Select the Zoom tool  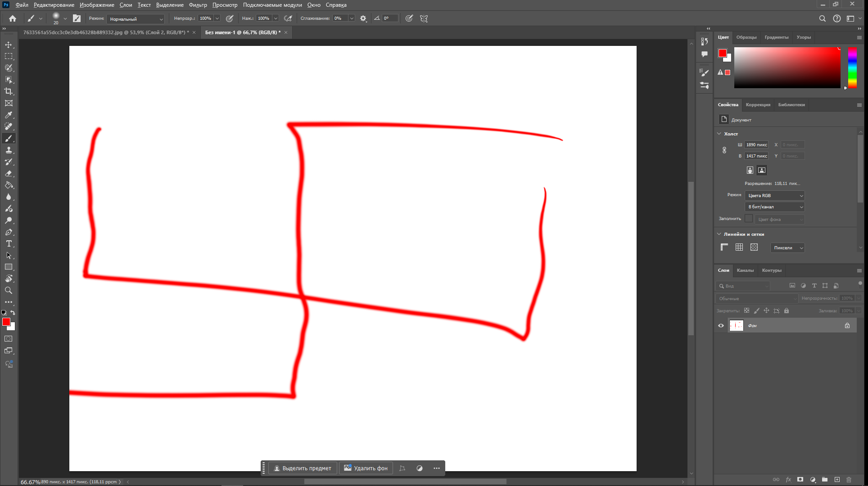[x=9, y=291]
